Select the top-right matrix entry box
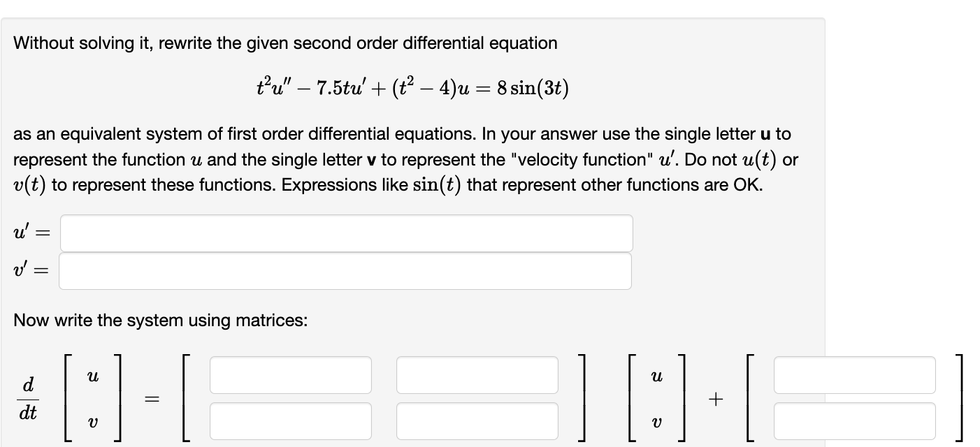The height and width of the screenshot is (447, 980). pyautogui.click(x=477, y=376)
